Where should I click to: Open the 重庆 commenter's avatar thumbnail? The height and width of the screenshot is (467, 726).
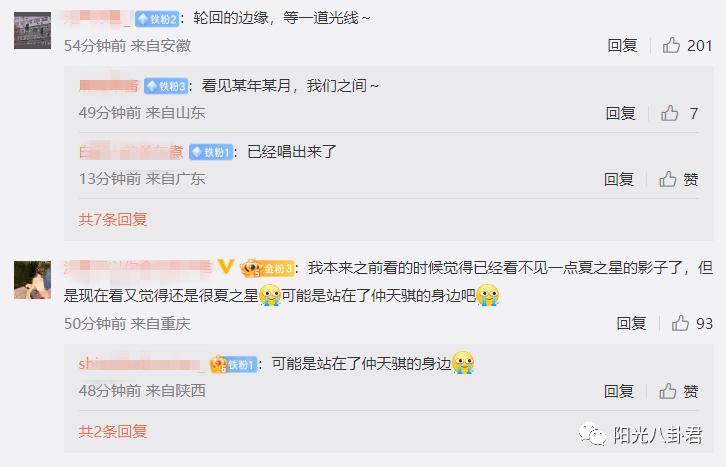pos(32,280)
